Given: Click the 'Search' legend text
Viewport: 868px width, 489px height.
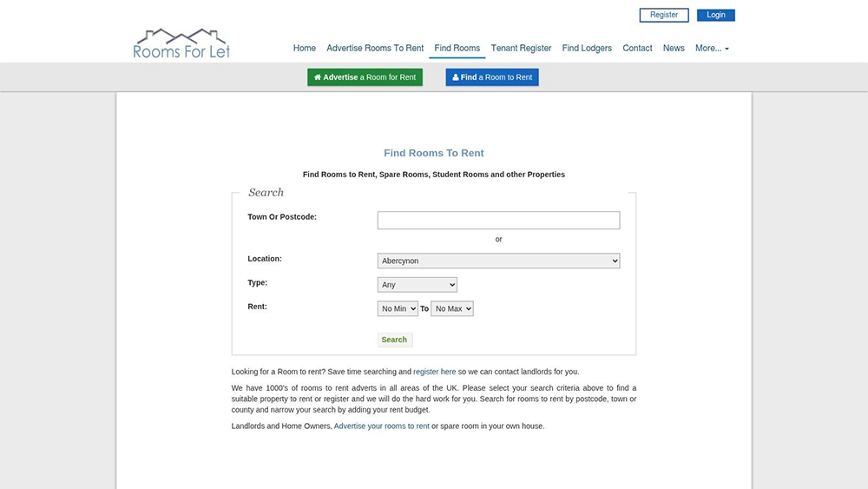Looking at the screenshot, I should (x=266, y=192).
